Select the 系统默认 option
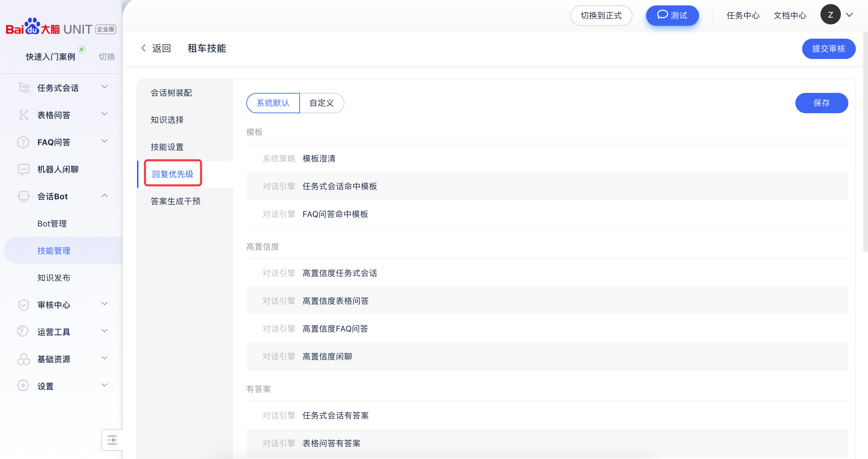868x459 pixels. [x=273, y=103]
